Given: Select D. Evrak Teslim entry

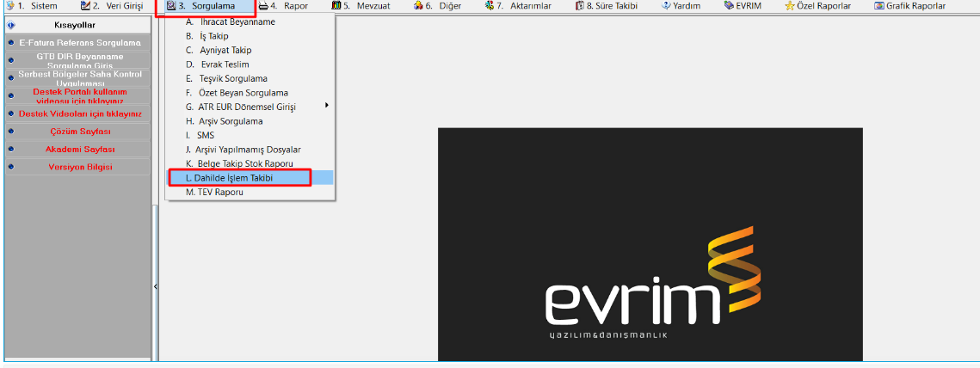Looking at the screenshot, I should pyautogui.click(x=250, y=64).
